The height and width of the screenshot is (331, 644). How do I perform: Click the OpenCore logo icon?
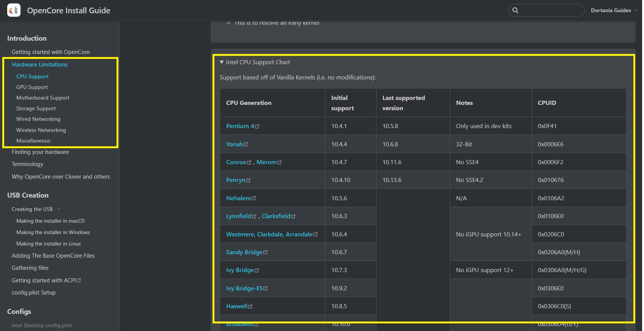pos(14,10)
